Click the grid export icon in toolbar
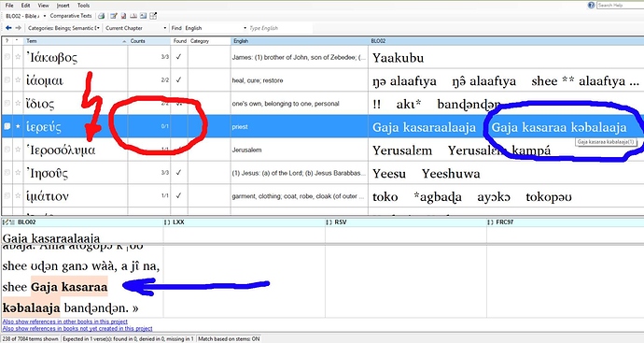 153,16
